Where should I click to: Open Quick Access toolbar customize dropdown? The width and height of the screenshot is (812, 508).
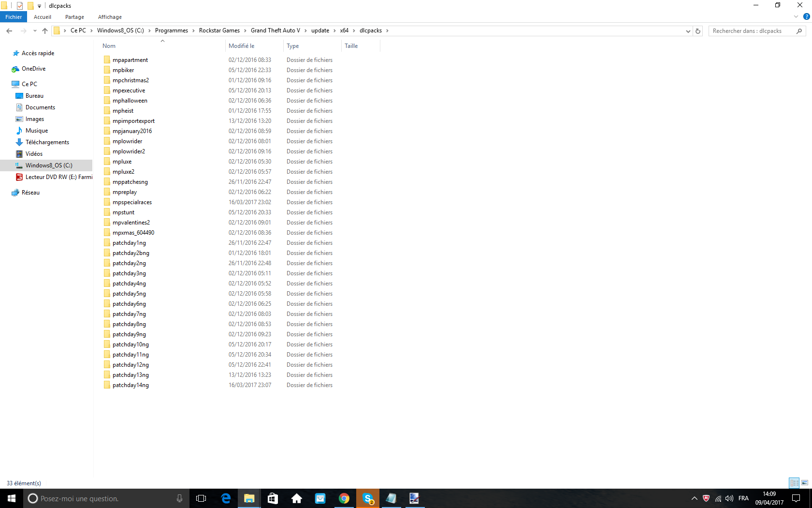pyautogui.click(x=39, y=6)
